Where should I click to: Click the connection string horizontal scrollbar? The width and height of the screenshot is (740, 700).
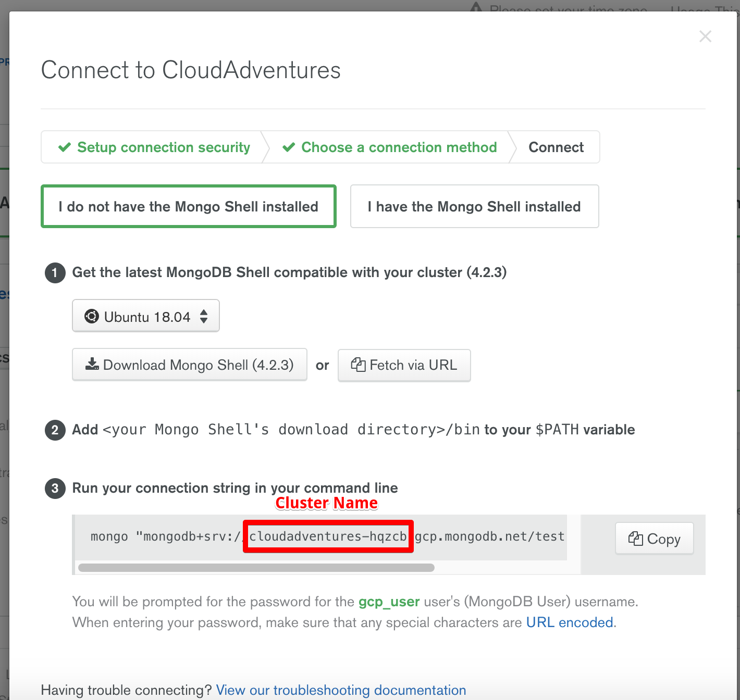click(x=256, y=568)
